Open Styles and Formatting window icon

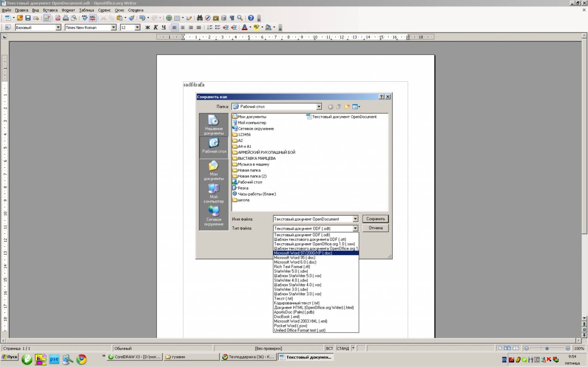tap(7, 27)
